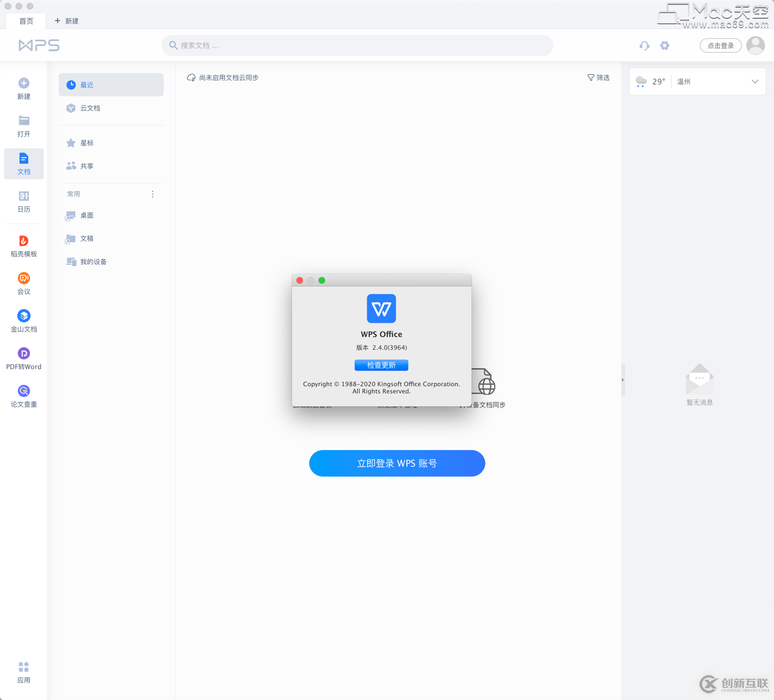Click 立即登录 WPS 账号 button
Image resolution: width=774 pixels, height=700 pixels.
click(397, 463)
